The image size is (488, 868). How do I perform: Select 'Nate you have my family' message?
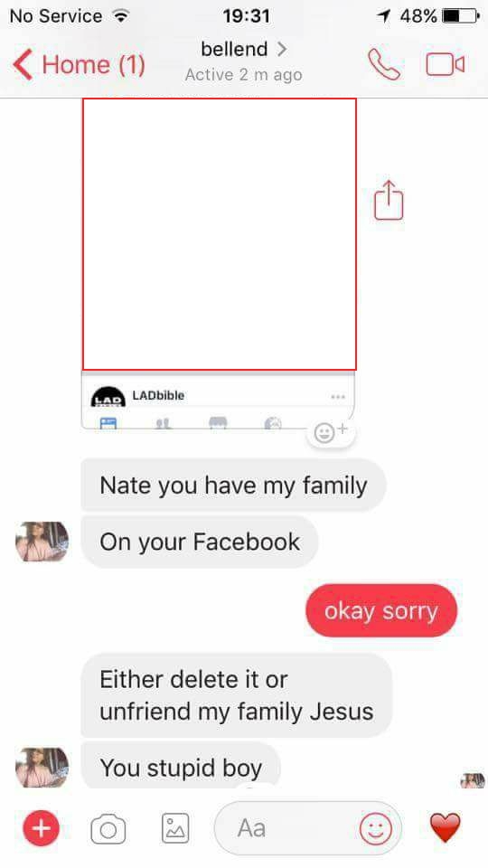point(233,485)
